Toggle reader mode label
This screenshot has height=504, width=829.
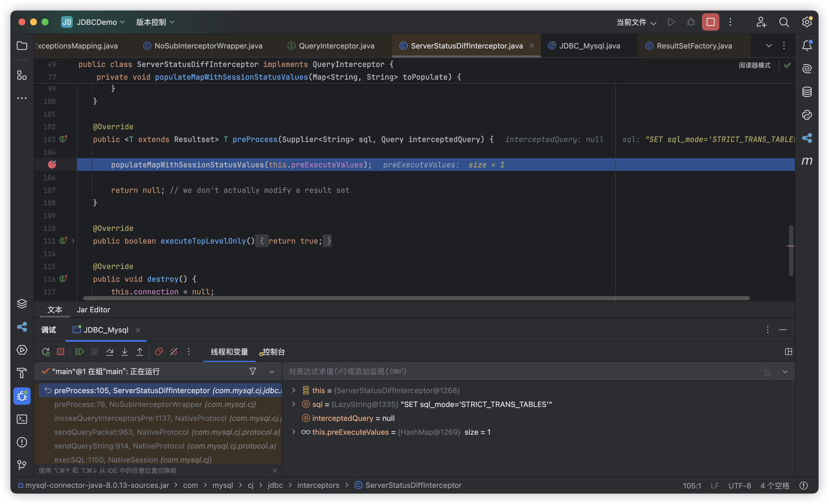coord(754,65)
